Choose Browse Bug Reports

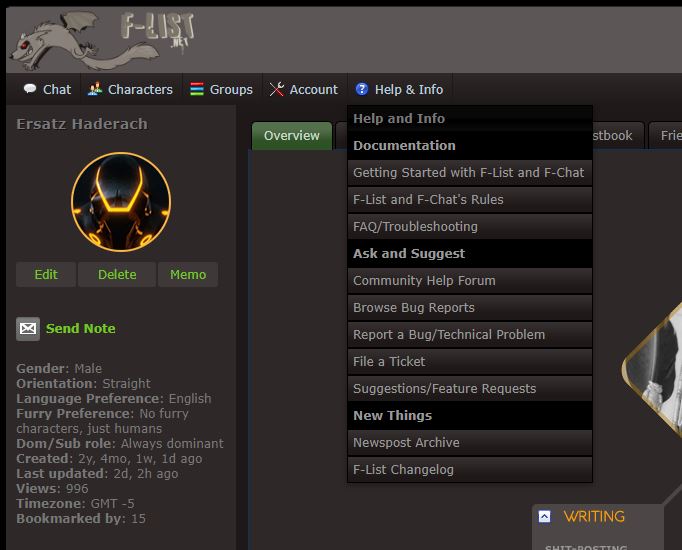(x=470, y=307)
